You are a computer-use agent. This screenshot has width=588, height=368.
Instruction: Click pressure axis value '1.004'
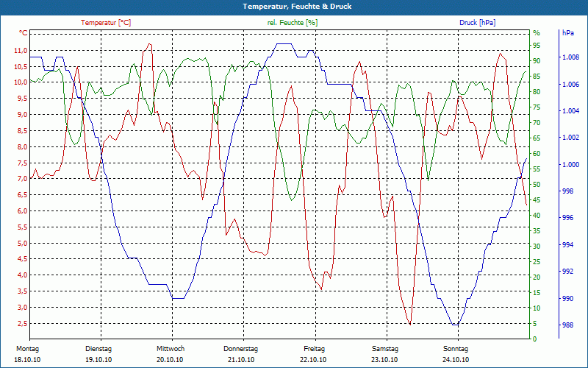coord(571,111)
